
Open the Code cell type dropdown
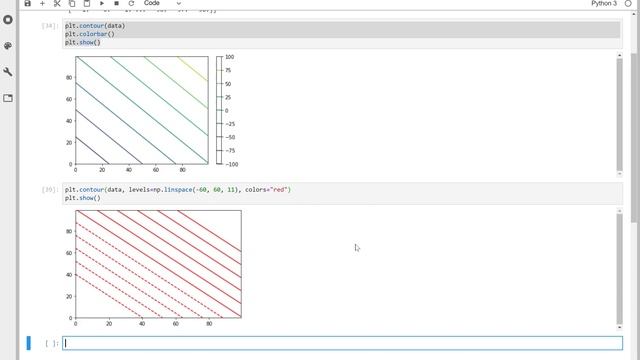[x=162, y=3]
